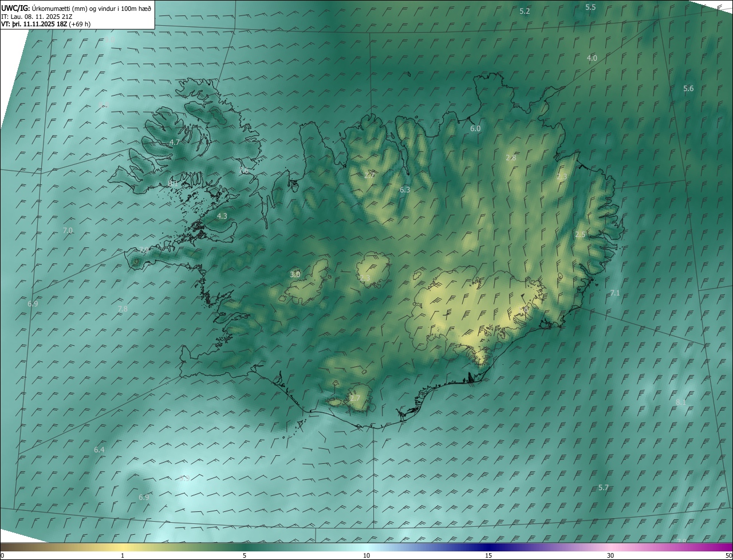Click the 4.3 value label

pyautogui.click(x=222, y=216)
